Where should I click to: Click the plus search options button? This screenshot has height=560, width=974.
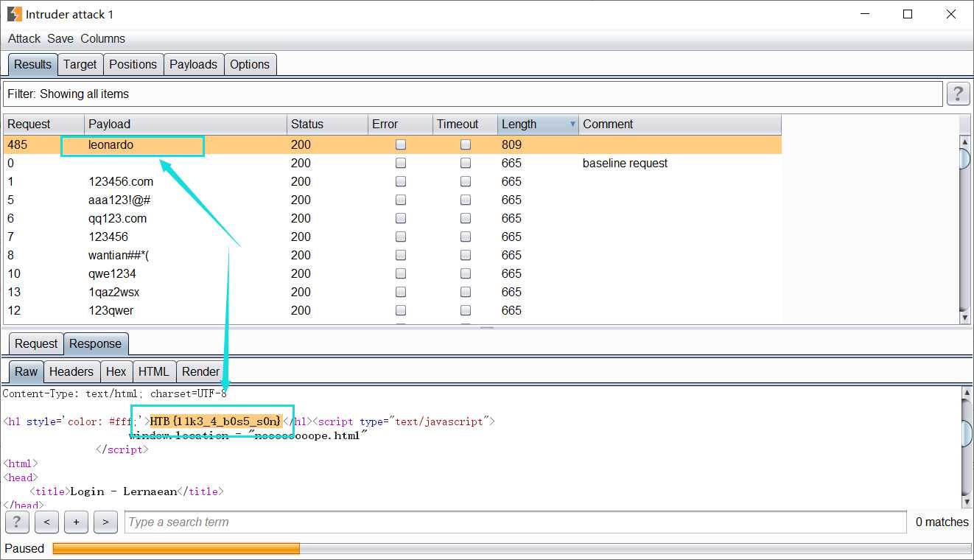click(76, 522)
